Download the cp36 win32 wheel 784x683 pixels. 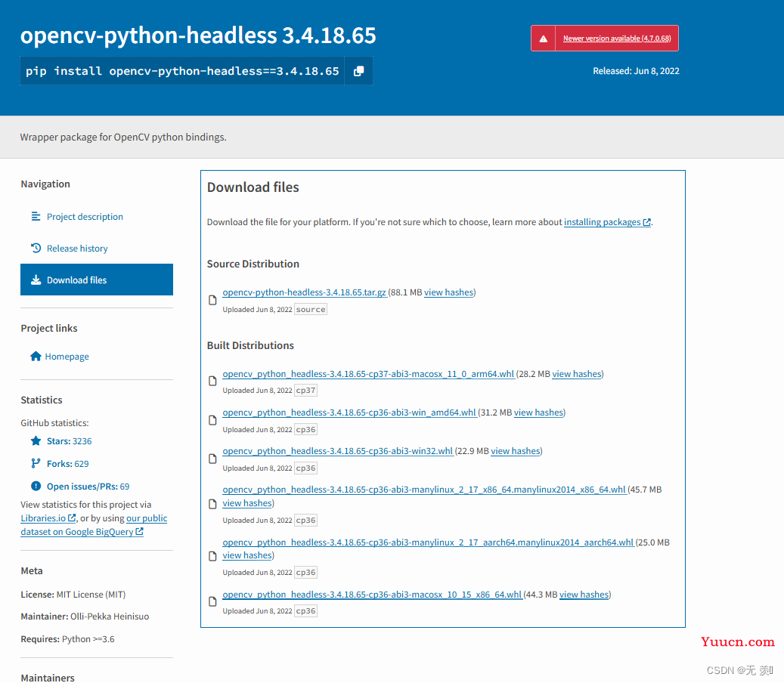point(338,450)
